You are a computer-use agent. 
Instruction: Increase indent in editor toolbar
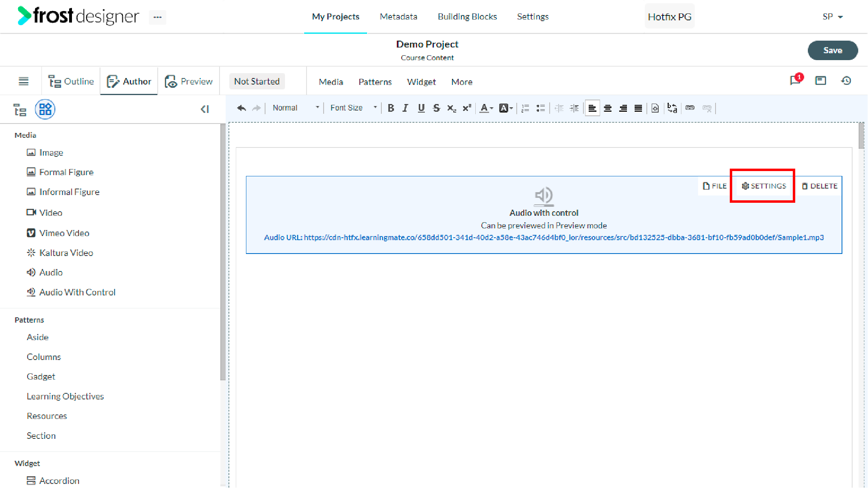574,108
